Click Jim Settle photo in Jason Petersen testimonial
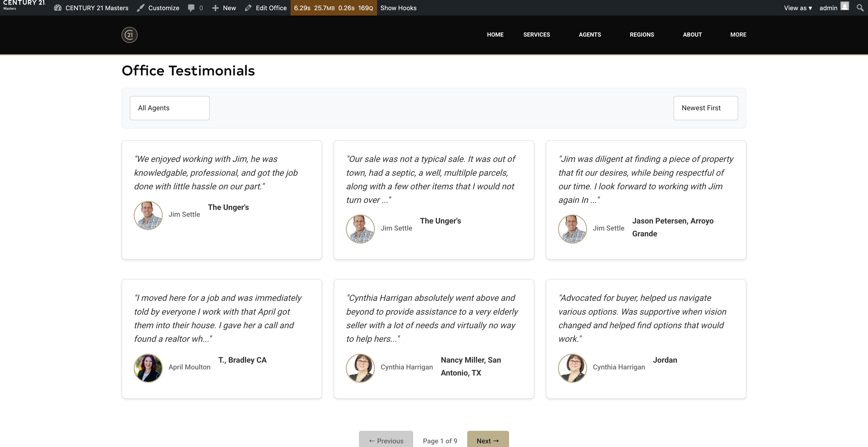The width and height of the screenshot is (868, 447). click(x=573, y=229)
